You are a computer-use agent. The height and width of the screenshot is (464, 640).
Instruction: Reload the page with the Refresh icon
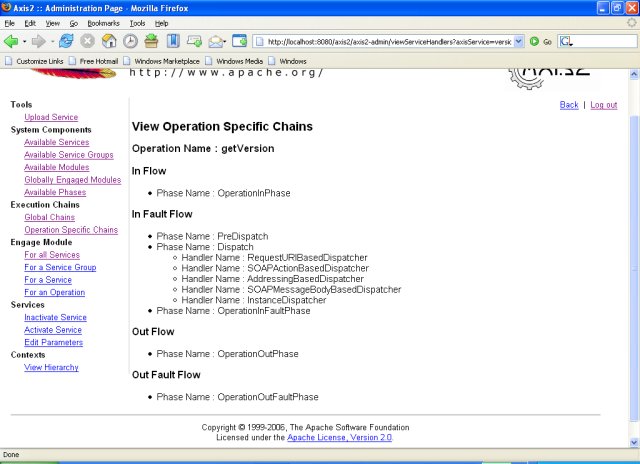(66, 41)
